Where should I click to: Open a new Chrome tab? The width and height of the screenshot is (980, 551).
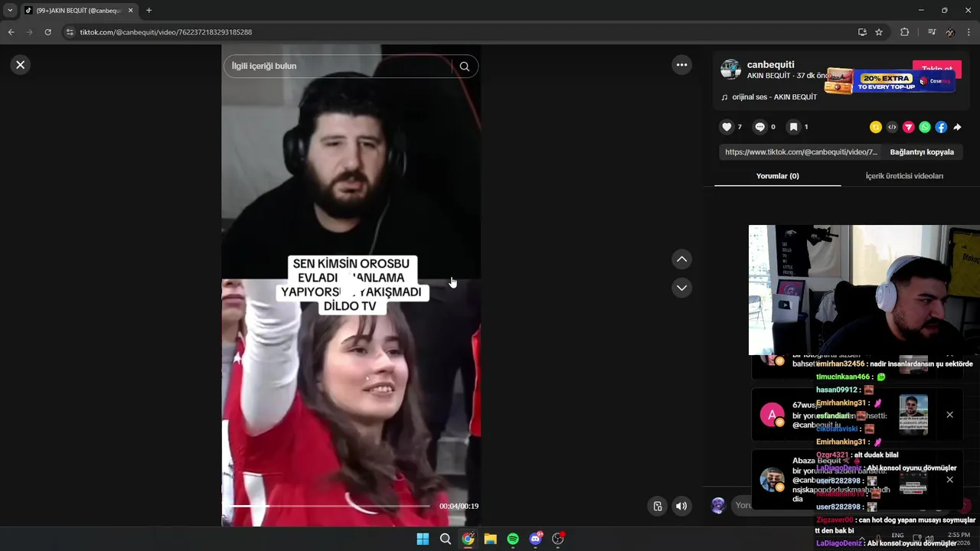(x=149, y=11)
